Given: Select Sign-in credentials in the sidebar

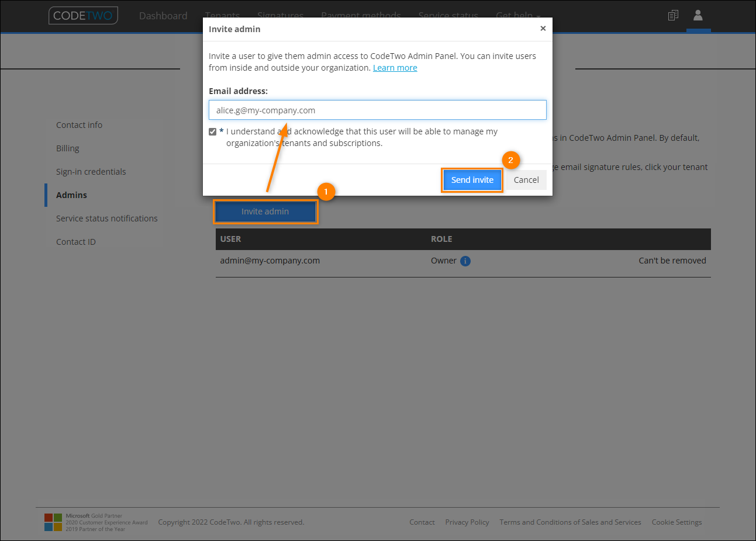Looking at the screenshot, I should 91,172.
